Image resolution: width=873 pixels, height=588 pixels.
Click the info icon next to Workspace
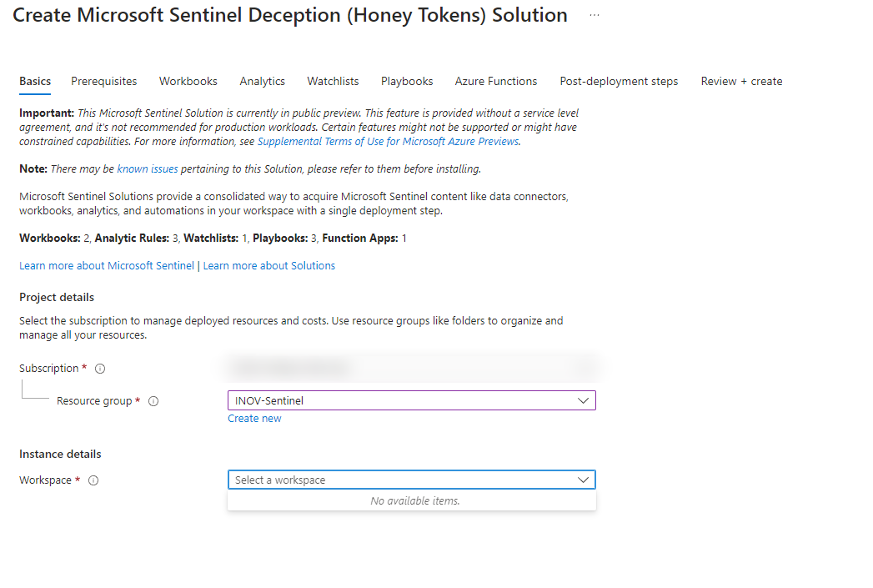click(x=93, y=480)
